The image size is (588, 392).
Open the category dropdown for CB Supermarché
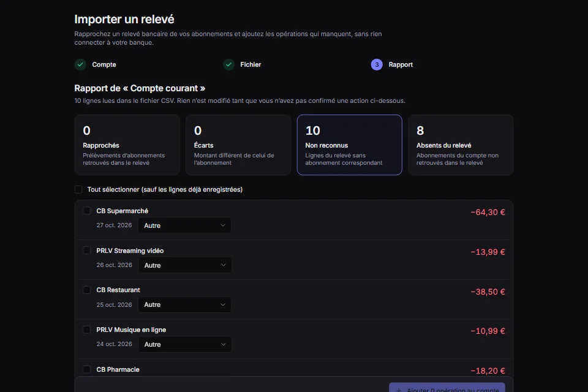tap(185, 225)
